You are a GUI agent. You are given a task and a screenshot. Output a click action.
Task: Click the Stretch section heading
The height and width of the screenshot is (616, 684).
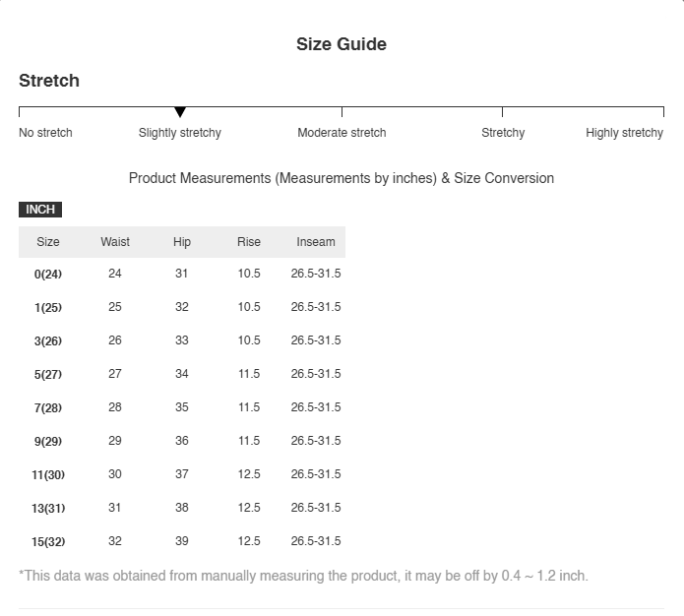(x=49, y=81)
